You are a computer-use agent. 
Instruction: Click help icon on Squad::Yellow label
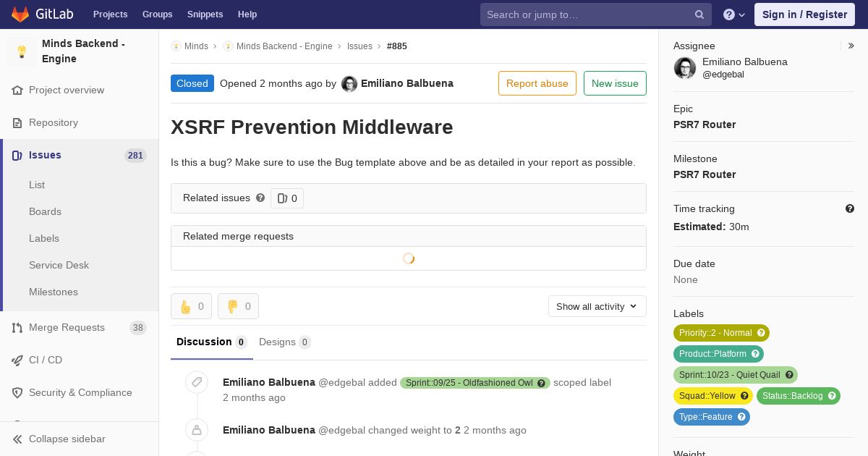point(744,396)
